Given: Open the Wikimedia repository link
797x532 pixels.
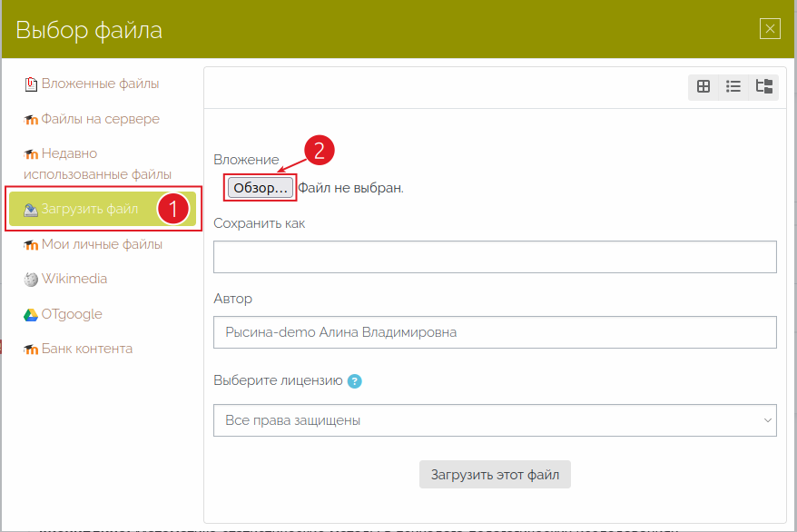Looking at the screenshot, I should point(74,280).
